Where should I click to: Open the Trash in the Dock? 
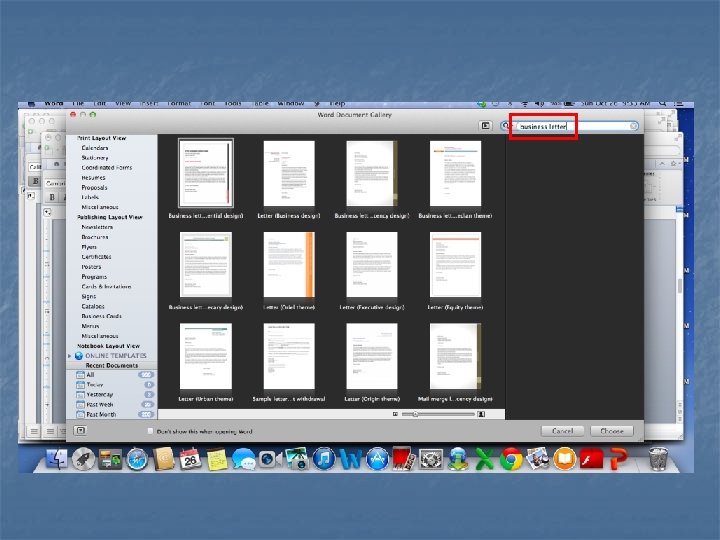click(658, 459)
